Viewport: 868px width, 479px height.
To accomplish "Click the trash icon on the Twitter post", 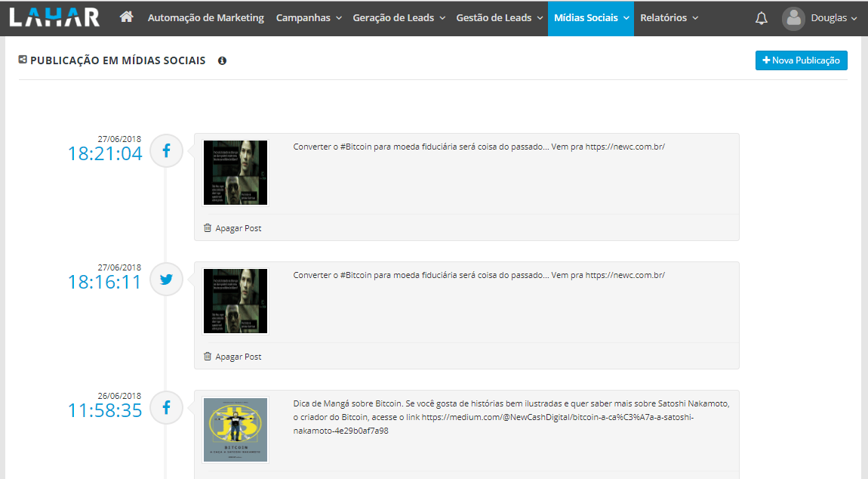I will tap(208, 356).
